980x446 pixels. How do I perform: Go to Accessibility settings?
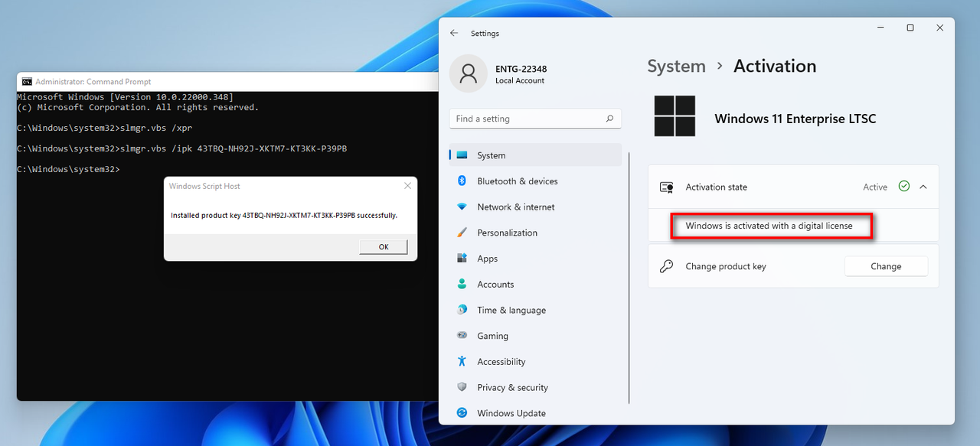535,361
